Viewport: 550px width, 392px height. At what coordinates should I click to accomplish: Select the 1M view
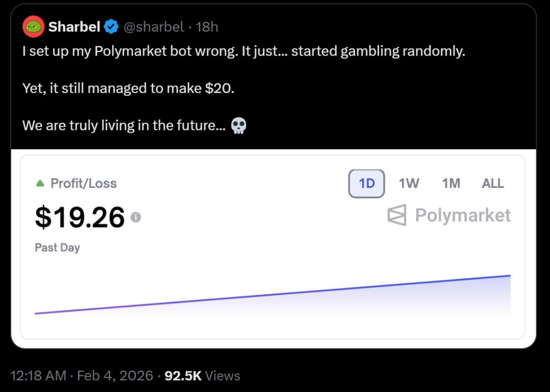pos(451,183)
